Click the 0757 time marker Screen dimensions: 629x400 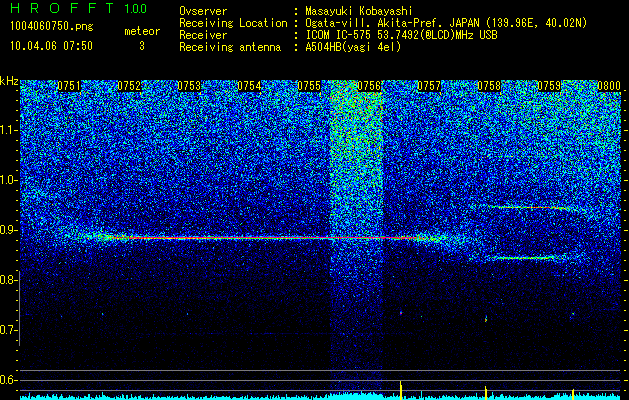pos(429,86)
